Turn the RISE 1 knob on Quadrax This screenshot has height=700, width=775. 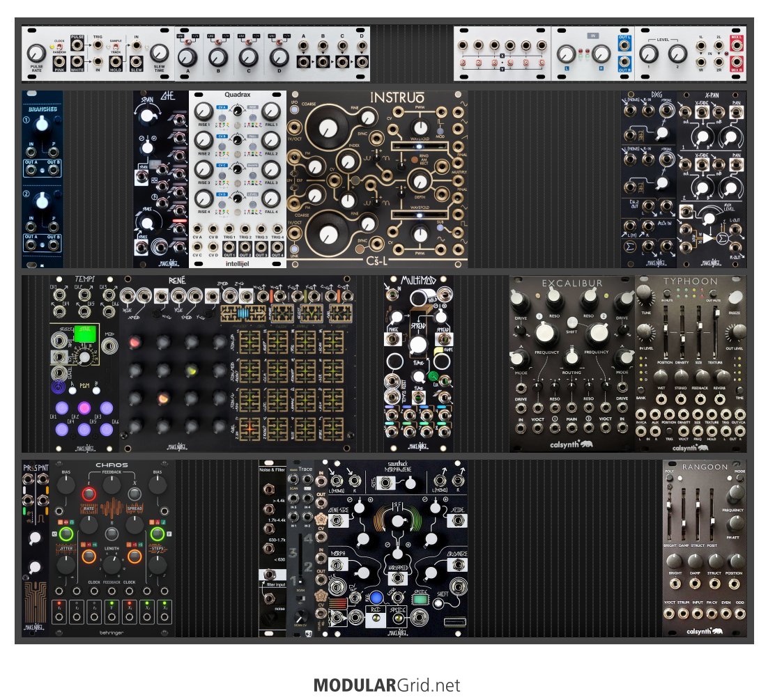click(204, 111)
